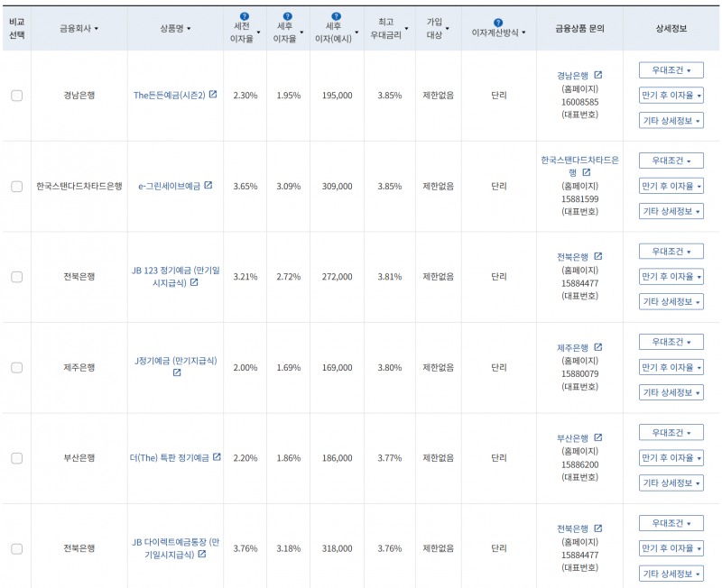The width and height of the screenshot is (722, 588).
Task: Expand 기타 상세정보 for 경남은행 row
Action: (x=671, y=121)
